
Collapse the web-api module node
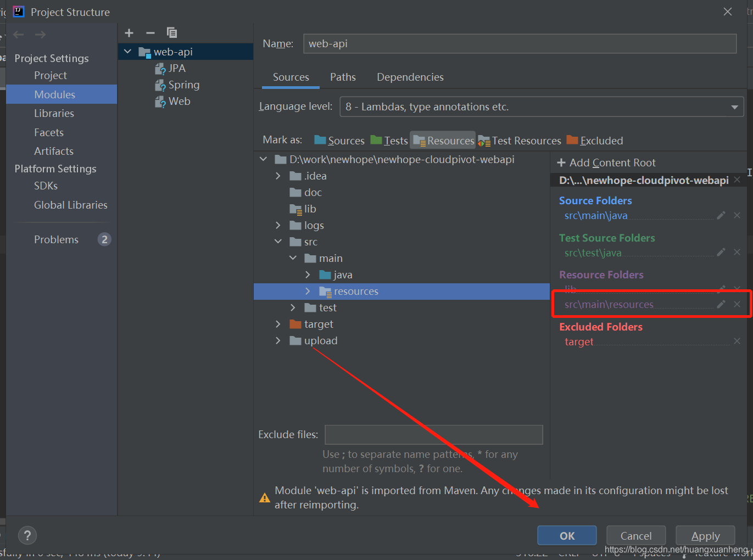pos(128,52)
